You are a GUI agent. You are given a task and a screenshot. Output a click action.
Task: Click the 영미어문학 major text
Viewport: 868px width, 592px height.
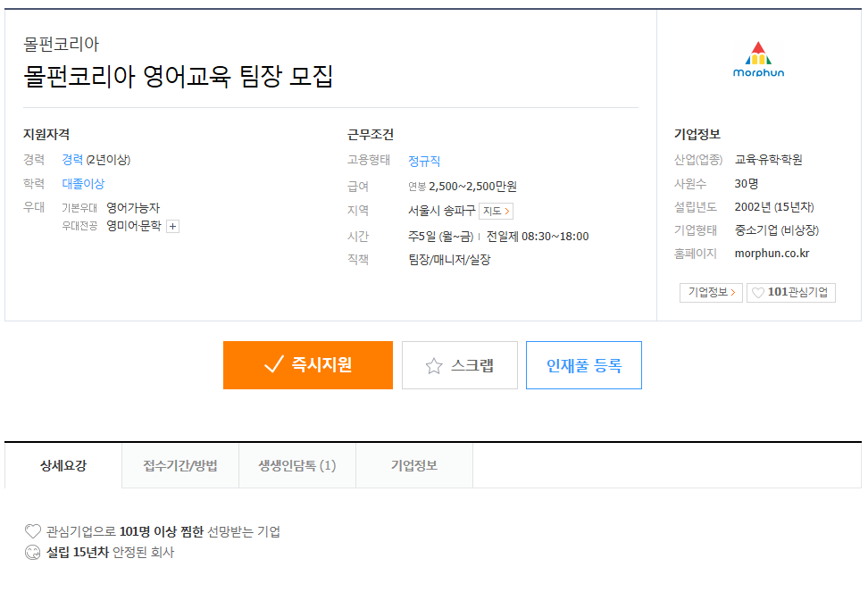coord(134,226)
